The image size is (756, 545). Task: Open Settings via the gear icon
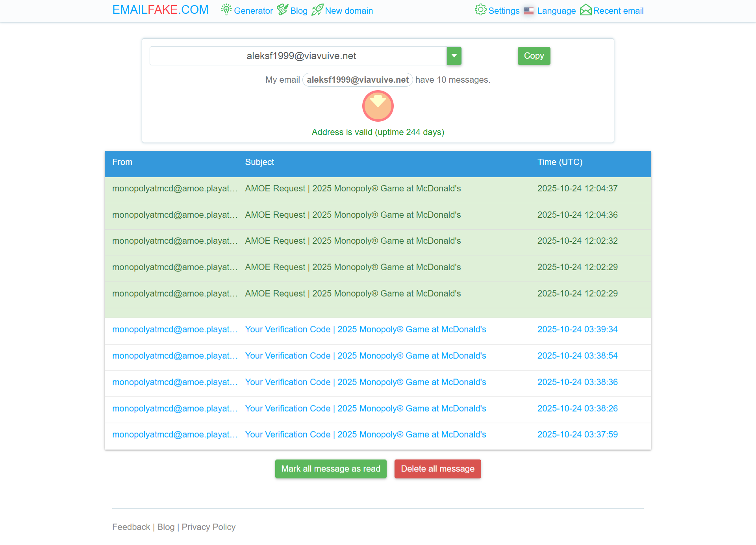tap(480, 9)
